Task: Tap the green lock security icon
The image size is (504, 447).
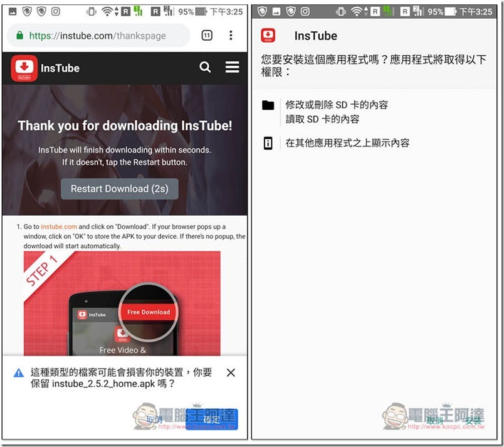Action: click(19, 35)
